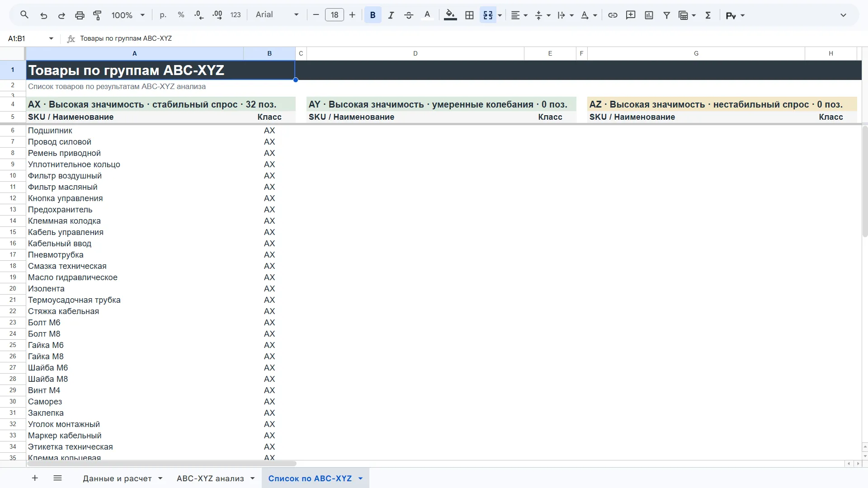Format the cell as percent
This screenshot has height=488, width=868.
click(x=181, y=15)
